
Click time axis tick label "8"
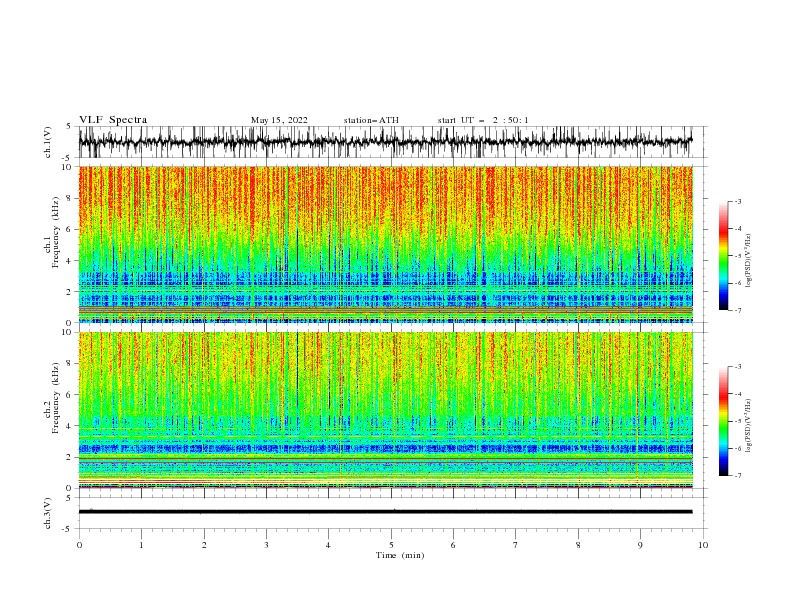(x=578, y=545)
